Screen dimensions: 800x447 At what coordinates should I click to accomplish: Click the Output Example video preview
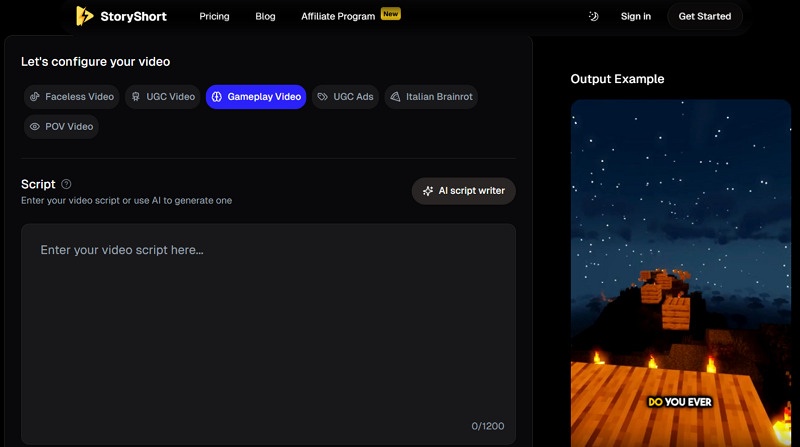point(681,274)
